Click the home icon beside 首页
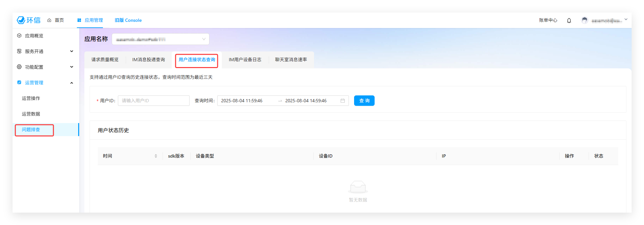The image size is (644, 225). pos(49,20)
